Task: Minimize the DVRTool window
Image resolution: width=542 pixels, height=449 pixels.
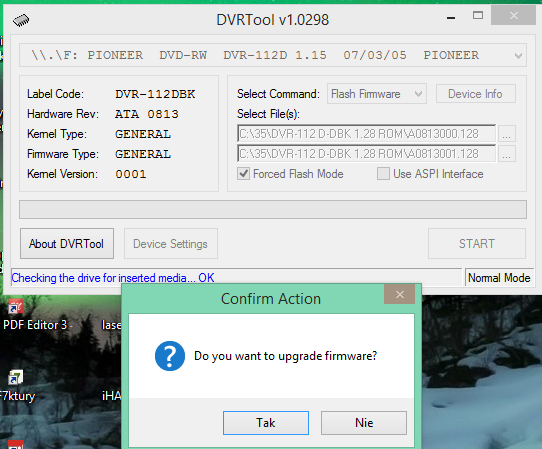Action: (451, 17)
